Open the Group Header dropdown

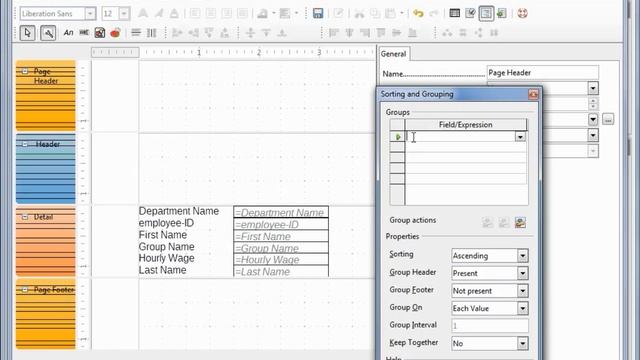pyautogui.click(x=522, y=273)
